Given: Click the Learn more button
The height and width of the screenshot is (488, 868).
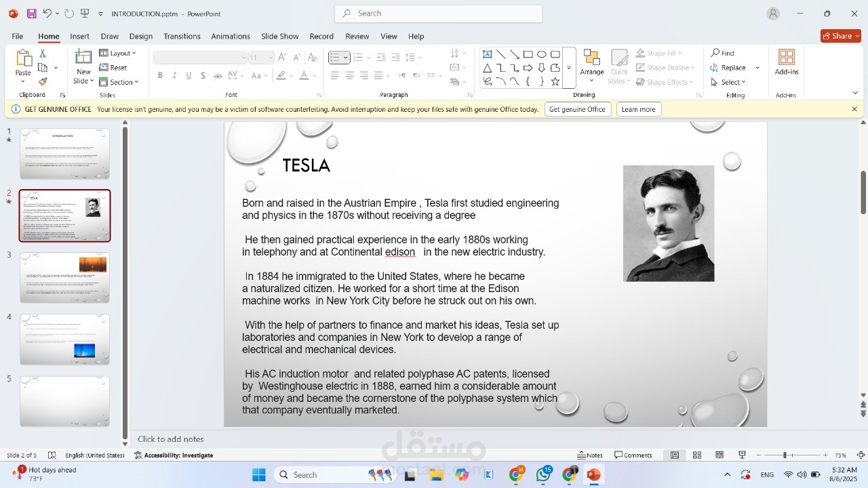Looking at the screenshot, I should pos(638,109).
